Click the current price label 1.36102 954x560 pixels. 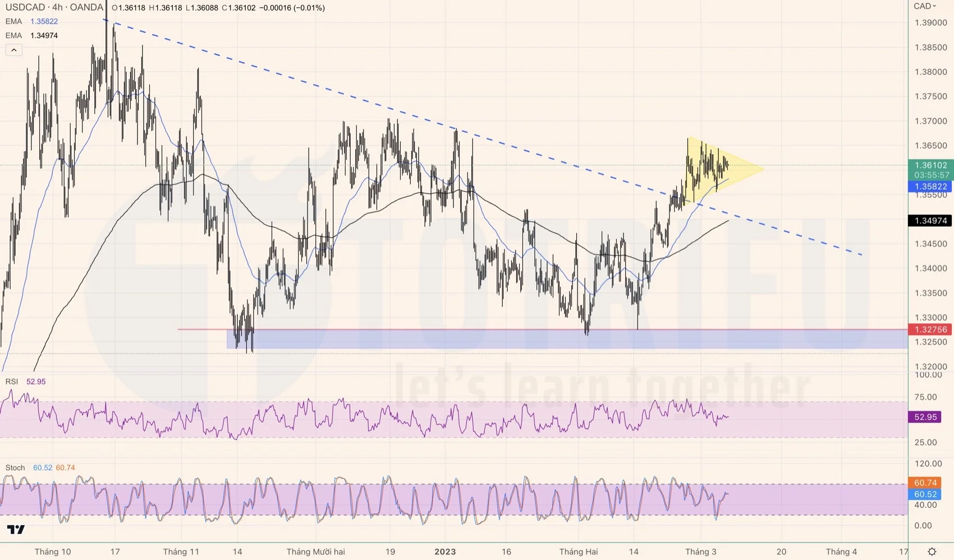[930, 166]
